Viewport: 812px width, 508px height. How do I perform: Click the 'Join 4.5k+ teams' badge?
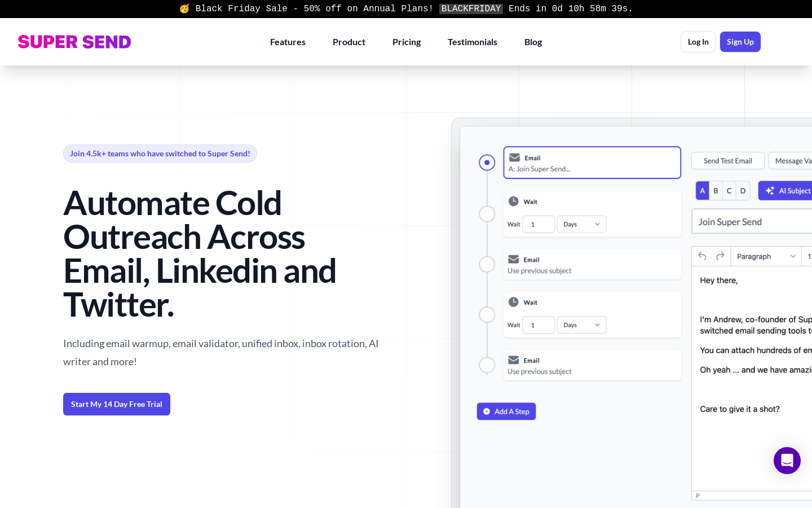tap(160, 154)
